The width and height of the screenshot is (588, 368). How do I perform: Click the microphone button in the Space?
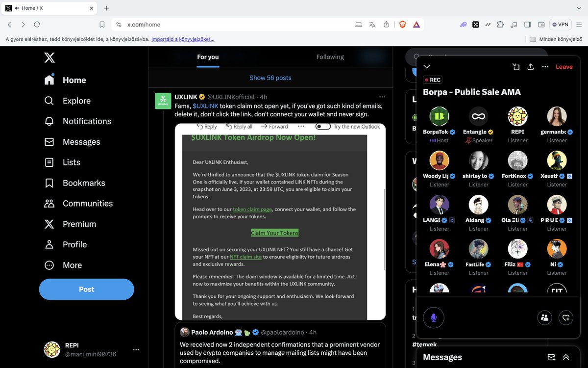click(433, 317)
